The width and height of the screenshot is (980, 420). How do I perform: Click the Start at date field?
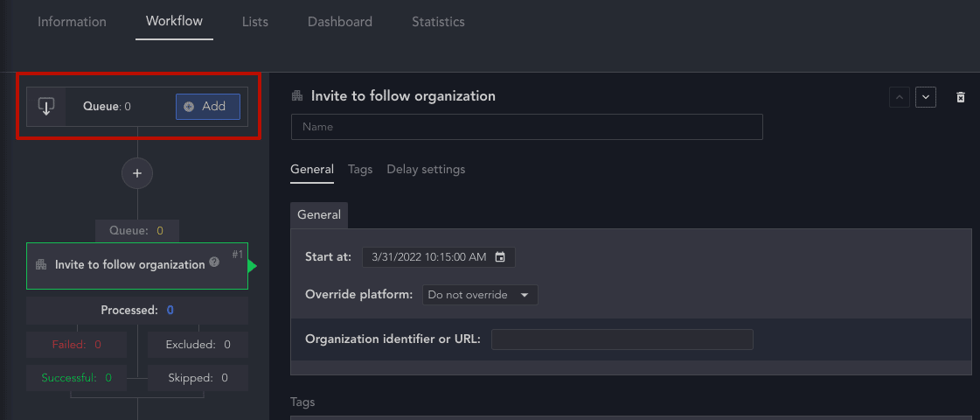439,257
